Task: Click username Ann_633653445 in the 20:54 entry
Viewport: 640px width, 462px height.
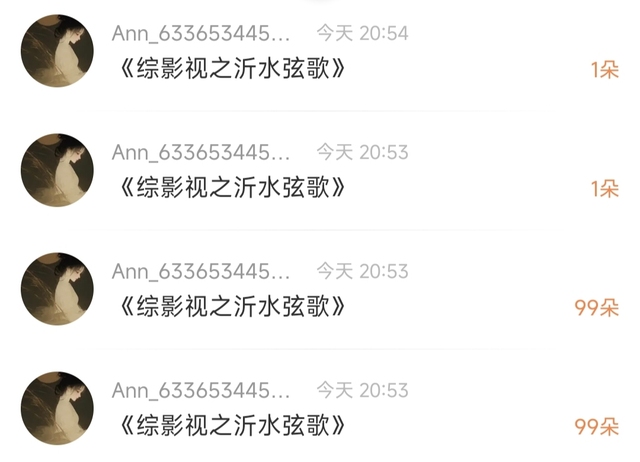Action: (x=201, y=33)
